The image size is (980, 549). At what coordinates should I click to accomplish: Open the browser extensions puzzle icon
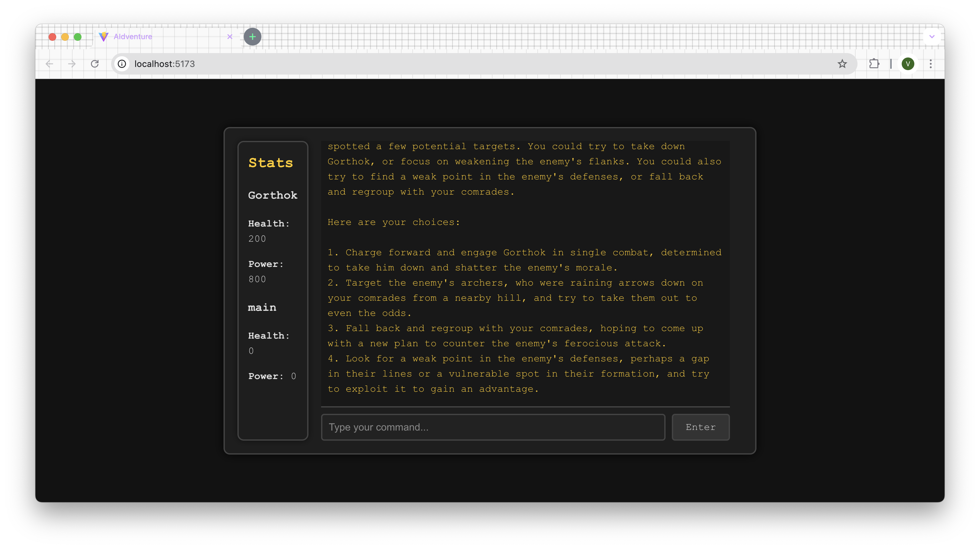click(x=874, y=64)
